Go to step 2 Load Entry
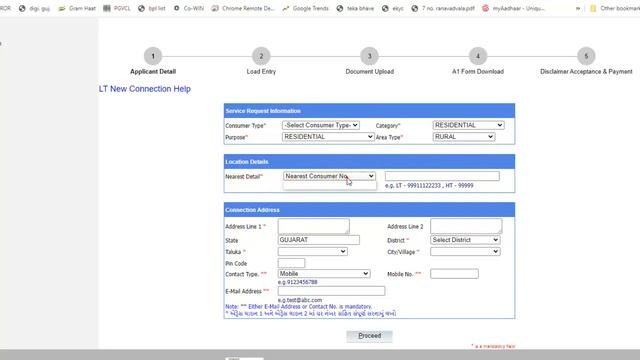Image resolution: width=640 pixels, height=360 pixels. pyautogui.click(x=261, y=56)
